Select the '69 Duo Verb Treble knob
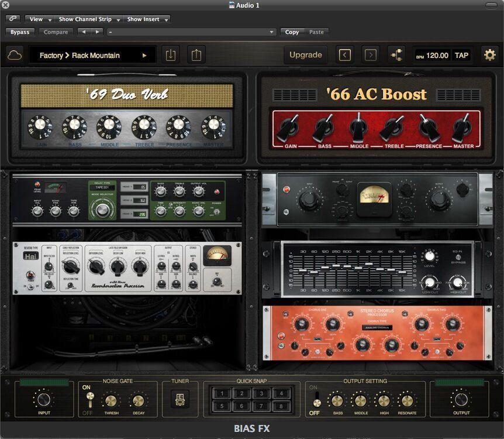Viewport: 504px width, 439px height. [144, 127]
